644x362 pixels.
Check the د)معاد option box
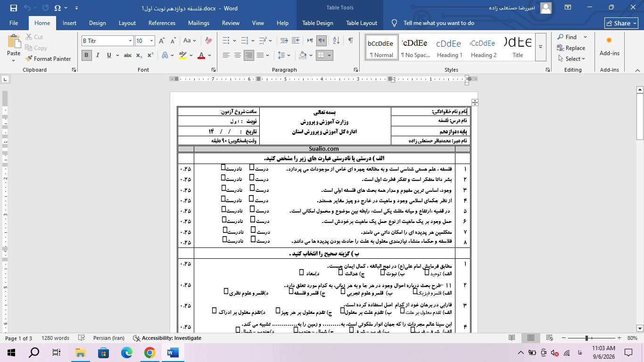[x=301, y=272]
